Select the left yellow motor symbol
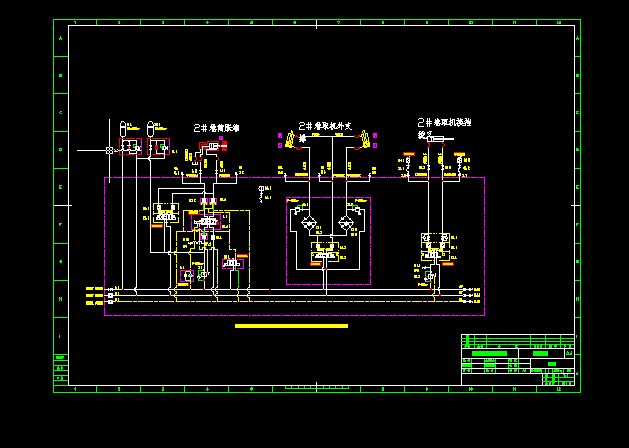The image size is (629, 448). point(289,140)
